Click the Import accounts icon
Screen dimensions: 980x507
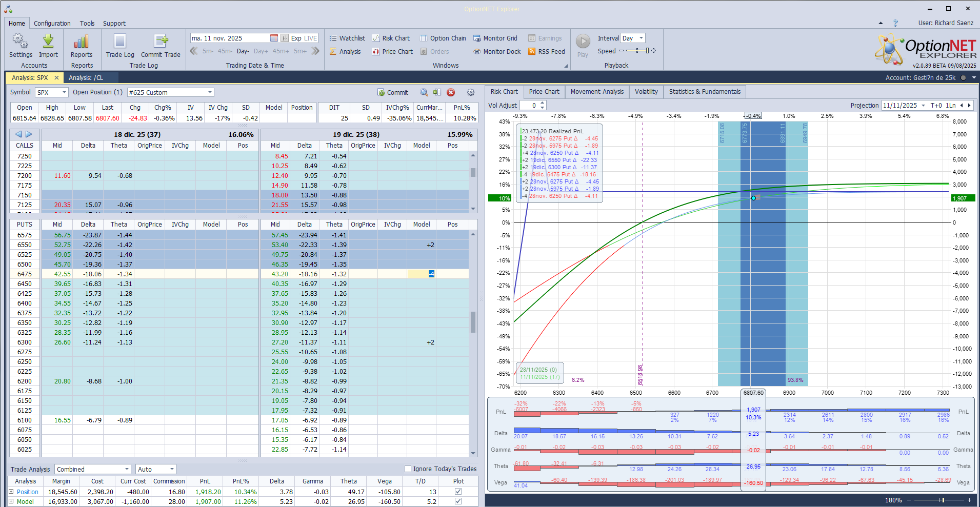[x=48, y=42]
